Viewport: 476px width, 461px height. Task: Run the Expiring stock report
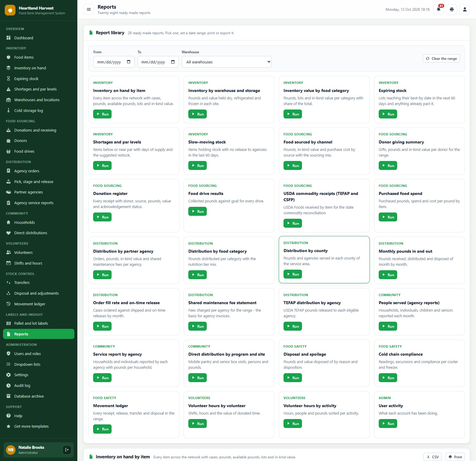coord(388,114)
